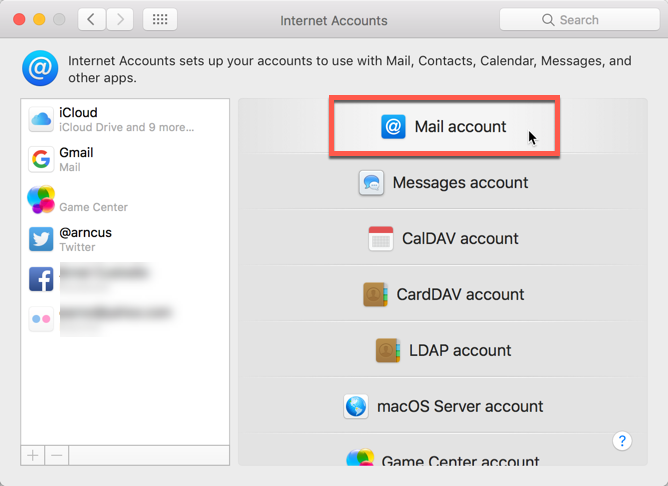The image size is (668, 486).
Task: Remove account with the minus button
Action: [57, 455]
